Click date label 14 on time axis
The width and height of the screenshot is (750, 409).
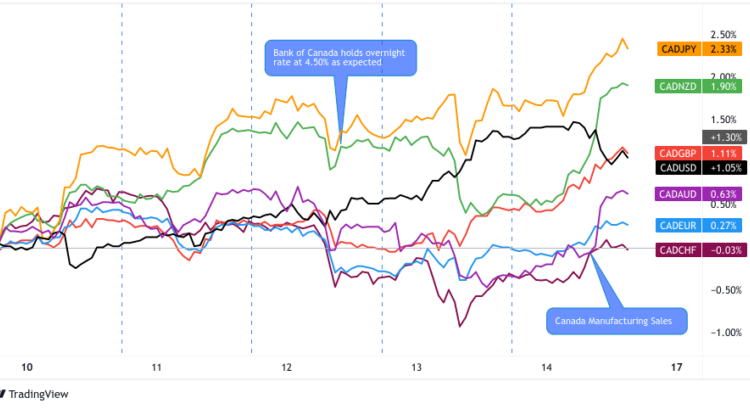coord(547,368)
